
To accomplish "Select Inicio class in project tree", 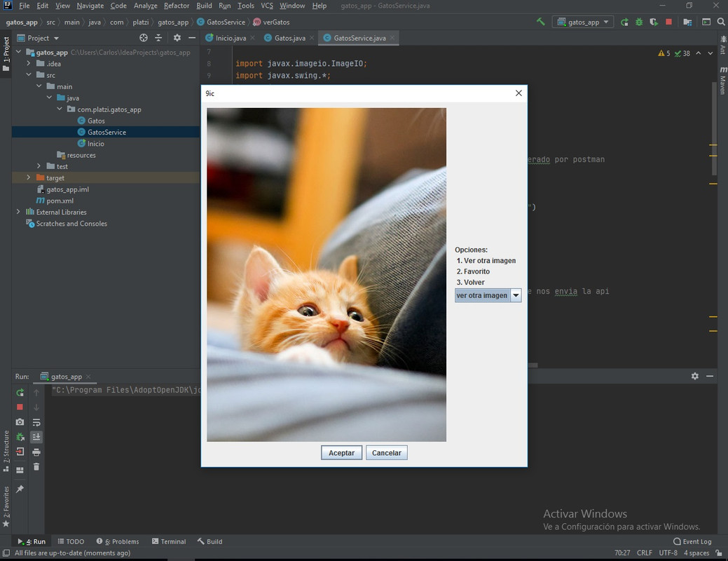I will [96, 144].
